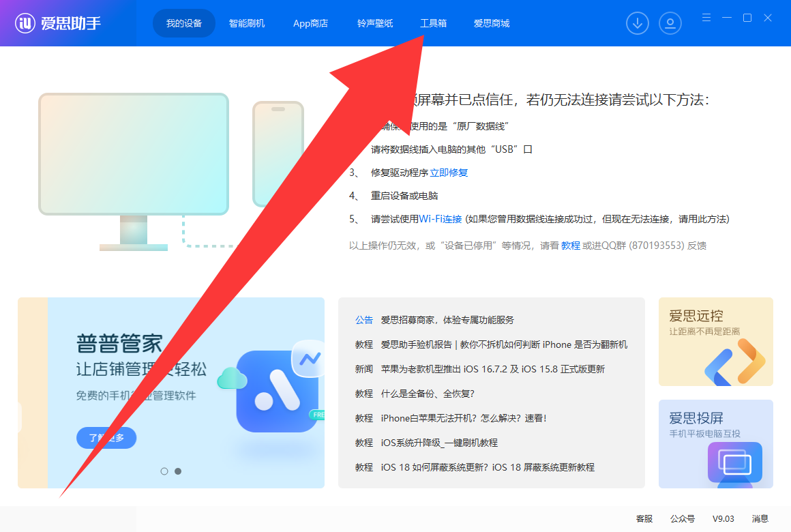Open the hamburger menu icon in title bar

tap(706, 18)
